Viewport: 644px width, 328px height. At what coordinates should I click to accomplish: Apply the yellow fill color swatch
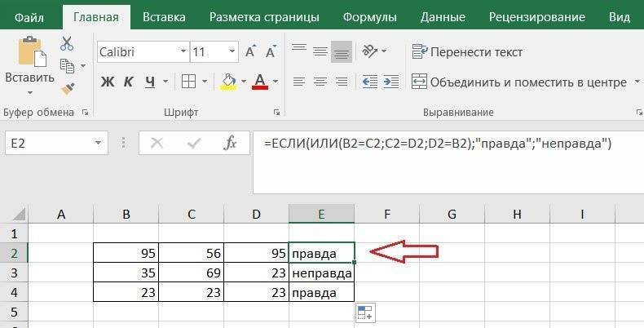pyautogui.click(x=228, y=82)
